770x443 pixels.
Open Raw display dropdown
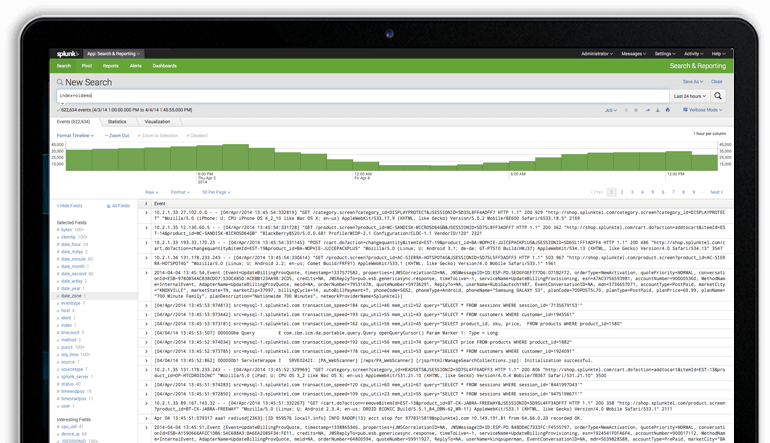[152, 192]
